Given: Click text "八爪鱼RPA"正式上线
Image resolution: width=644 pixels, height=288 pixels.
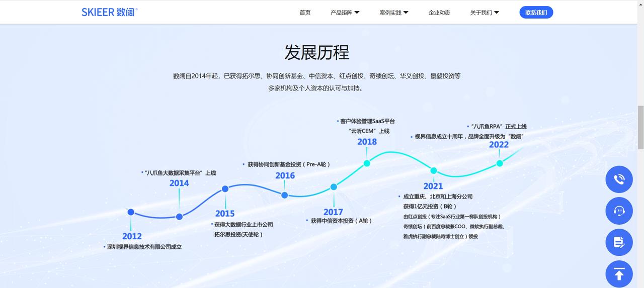Looking at the screenshot, I should pos(499,127).
